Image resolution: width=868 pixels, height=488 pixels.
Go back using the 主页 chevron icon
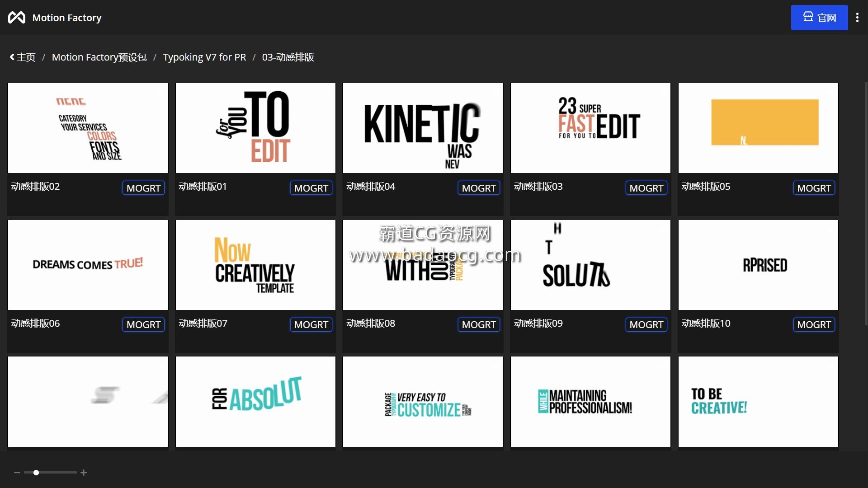click(12, 57)
